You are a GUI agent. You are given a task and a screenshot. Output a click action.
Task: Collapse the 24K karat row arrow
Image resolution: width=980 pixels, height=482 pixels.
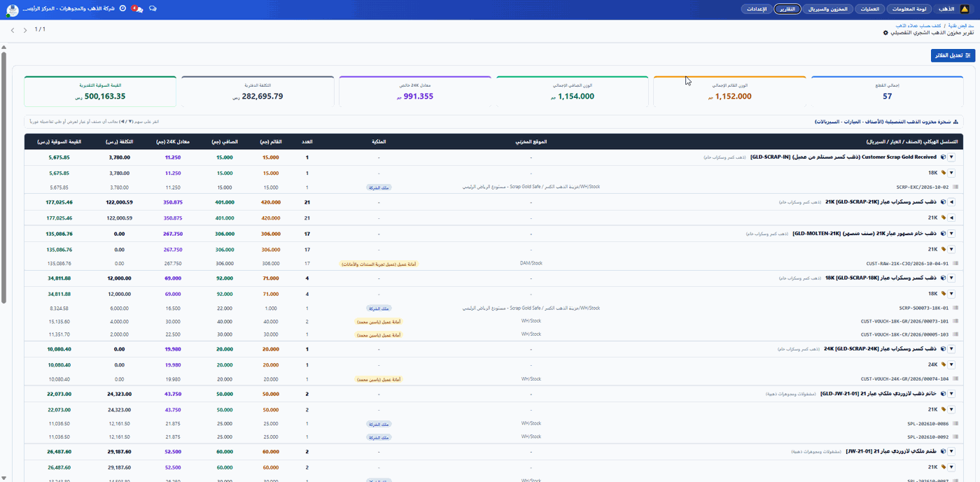coord(951,364)
